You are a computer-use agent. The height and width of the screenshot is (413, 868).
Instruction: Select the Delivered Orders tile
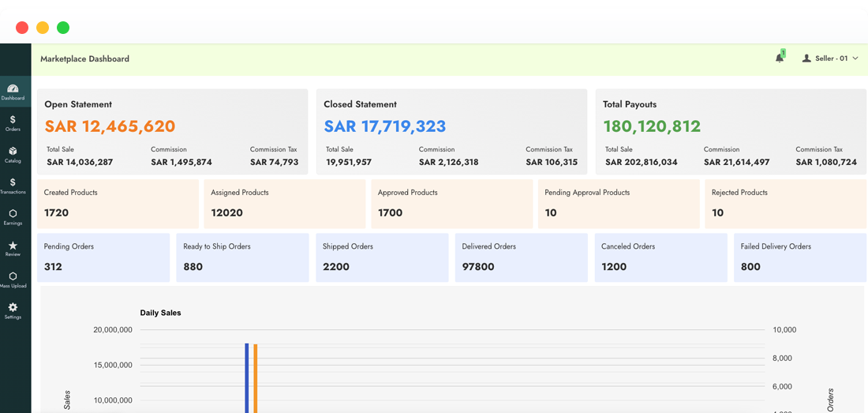[522, 257]
